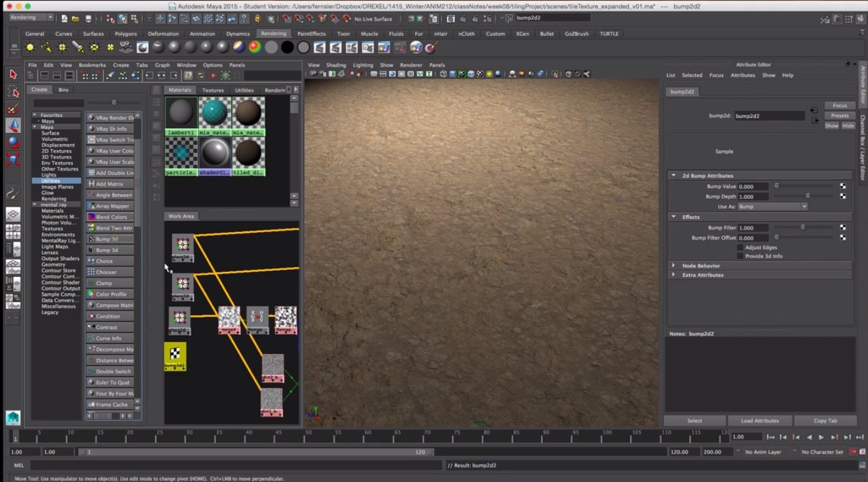868x482 pixels.
Task: Open the No Anim Layer dropdown
Action: tap(763, 452)
